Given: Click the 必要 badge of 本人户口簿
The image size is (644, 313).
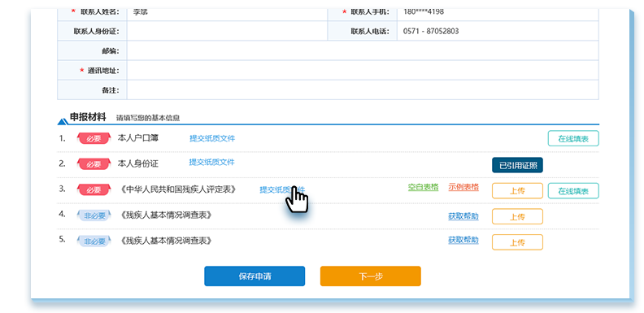Looking at the screenshot, I should coord(94,138).
